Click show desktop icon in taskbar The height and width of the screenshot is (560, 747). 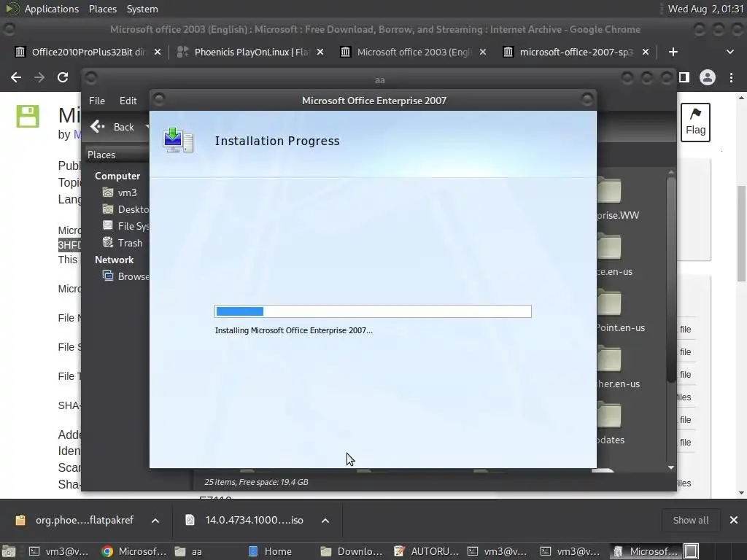9,551
